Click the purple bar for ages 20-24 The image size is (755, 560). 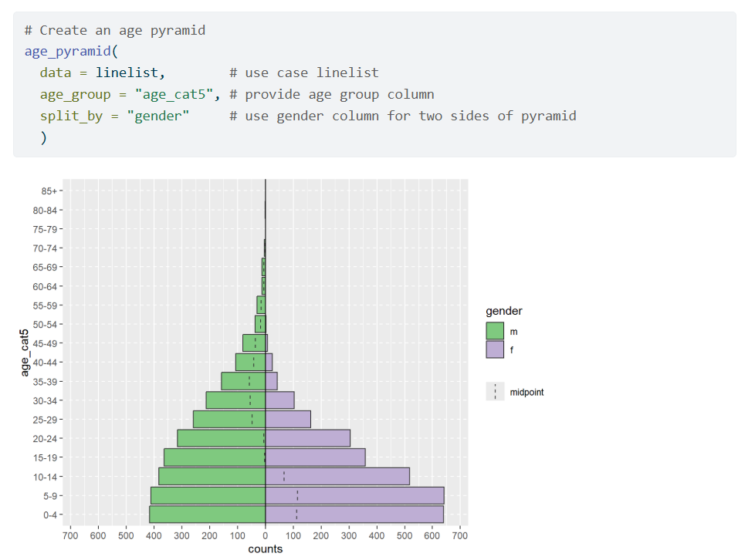coord(307,438)
